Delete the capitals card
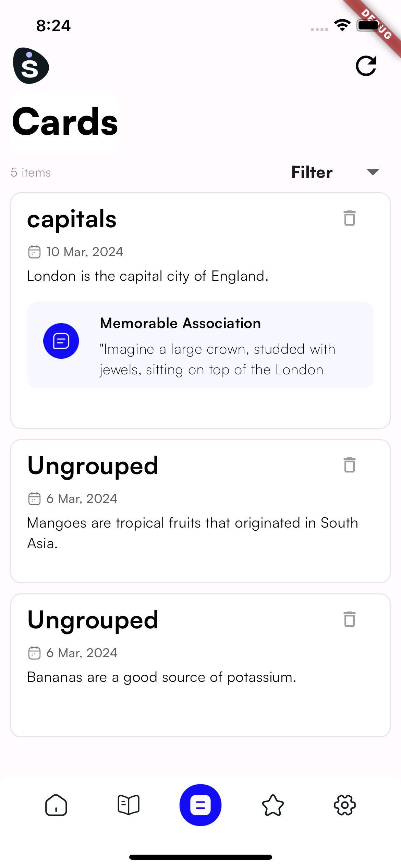 pyautogui.click(x=349, y=218)
